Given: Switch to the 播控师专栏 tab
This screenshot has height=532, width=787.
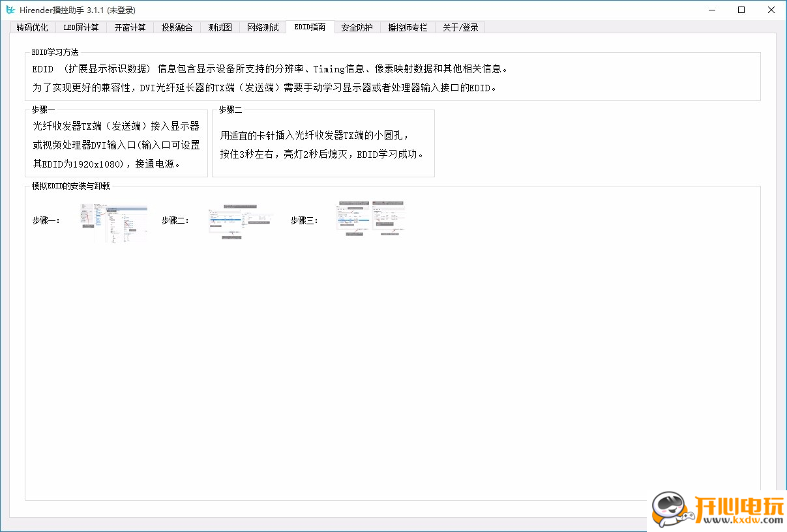Looking at the screenshot, I should point(408,27).
